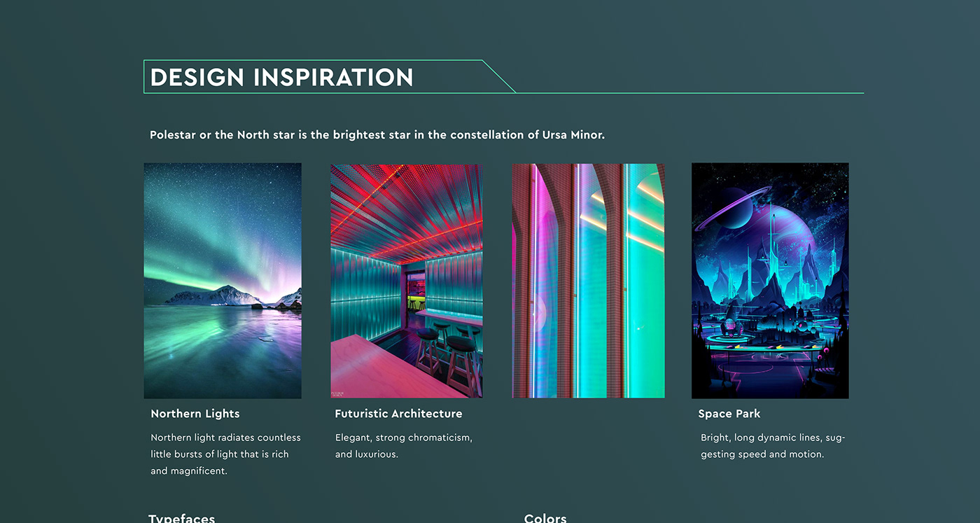Open the neon arched columns image
This screenshot has width=980, height=523.
click(589, 281)
